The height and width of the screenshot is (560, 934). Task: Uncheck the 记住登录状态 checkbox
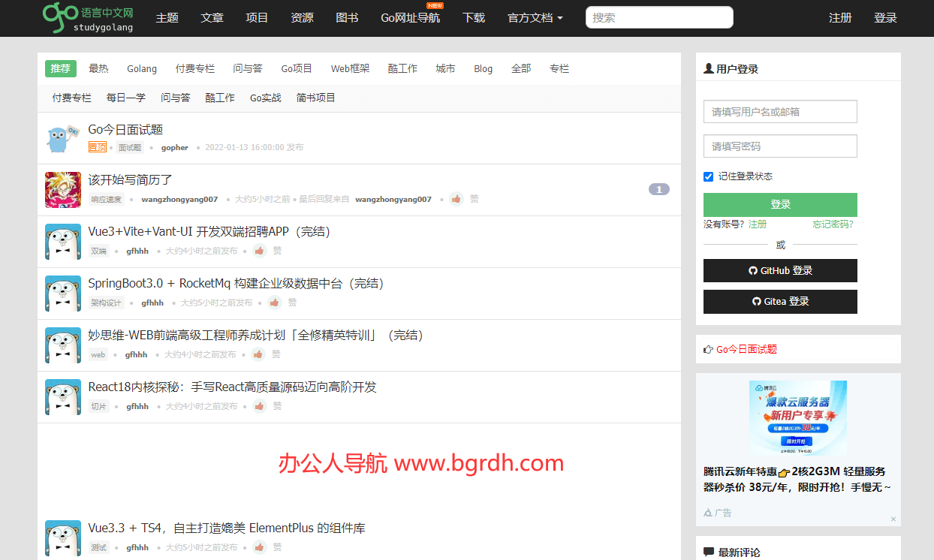pyautogui.click(x=708, y=176)
